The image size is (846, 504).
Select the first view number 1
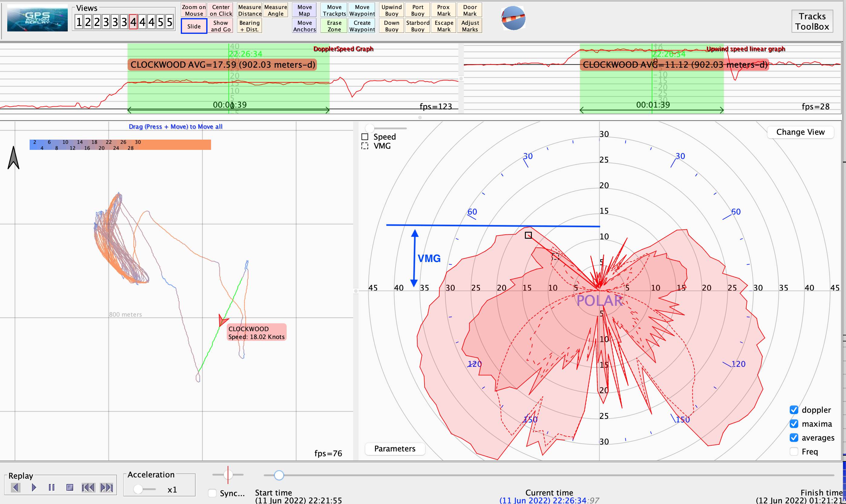coord(79,22)
